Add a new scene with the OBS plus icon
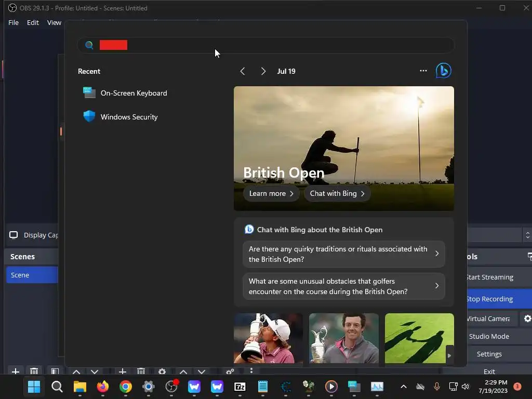 (15, 371)
